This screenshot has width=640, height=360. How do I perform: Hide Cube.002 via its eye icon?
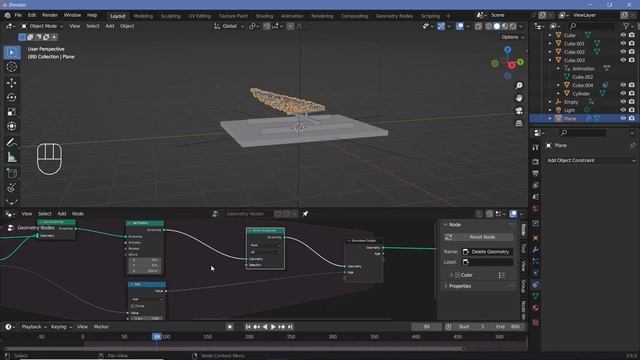tap(623, 52)
